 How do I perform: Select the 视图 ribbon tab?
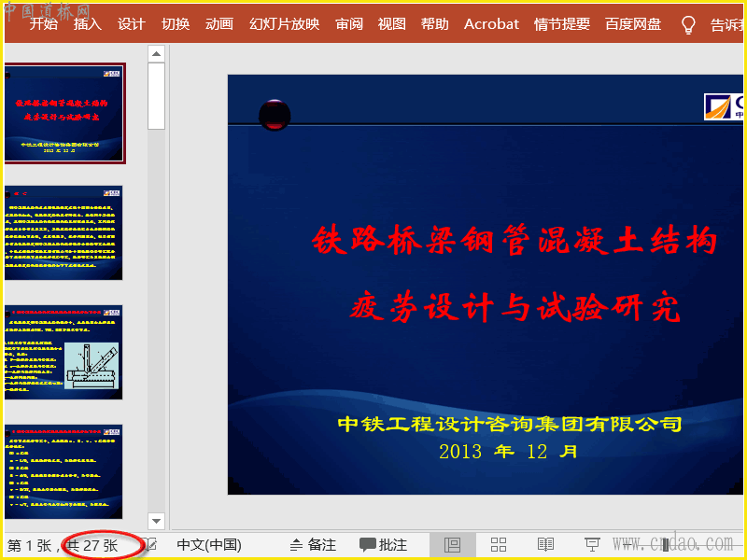391,24
